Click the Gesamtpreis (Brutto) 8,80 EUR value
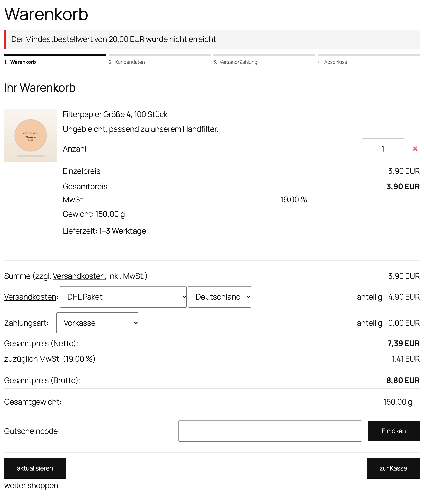Image resolution: width=424 pixels, height=504 pixels. click(x=403, y=380)
